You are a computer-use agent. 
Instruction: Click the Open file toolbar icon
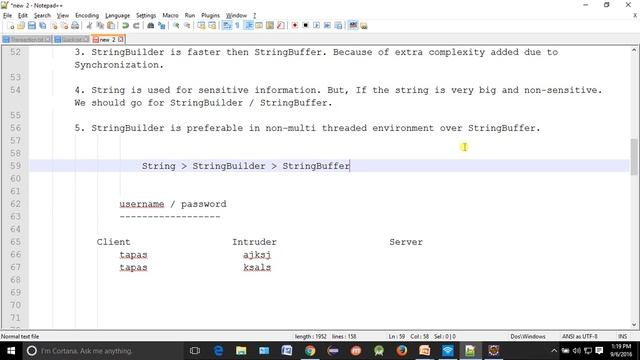(x=21, y=26)
